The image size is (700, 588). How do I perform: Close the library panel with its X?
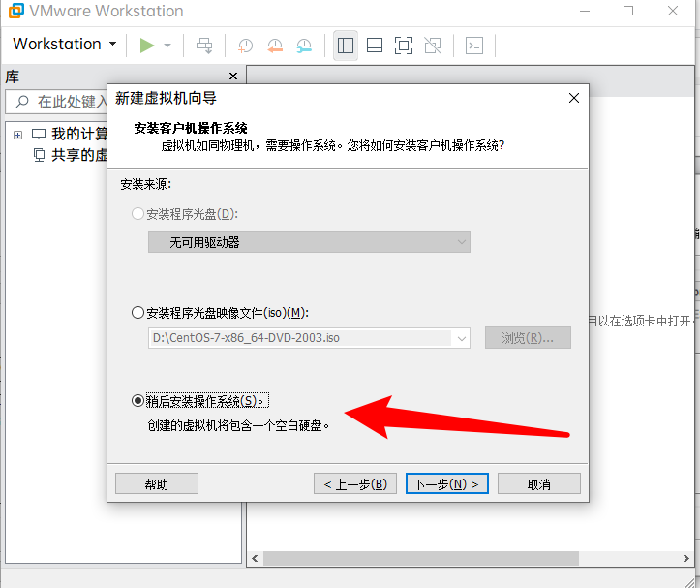233,76
